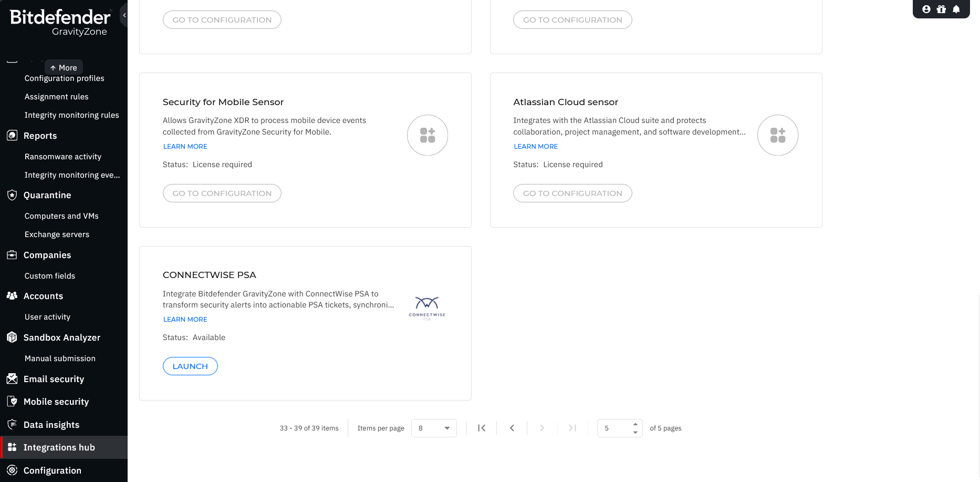The height and width of the screenshot is (482, 980).
Task: Go to the last page
Action: click(572, 428)
